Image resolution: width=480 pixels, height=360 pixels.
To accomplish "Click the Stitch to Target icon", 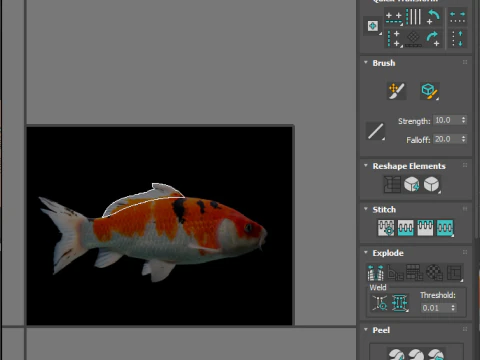I will [x=386, y=228].
